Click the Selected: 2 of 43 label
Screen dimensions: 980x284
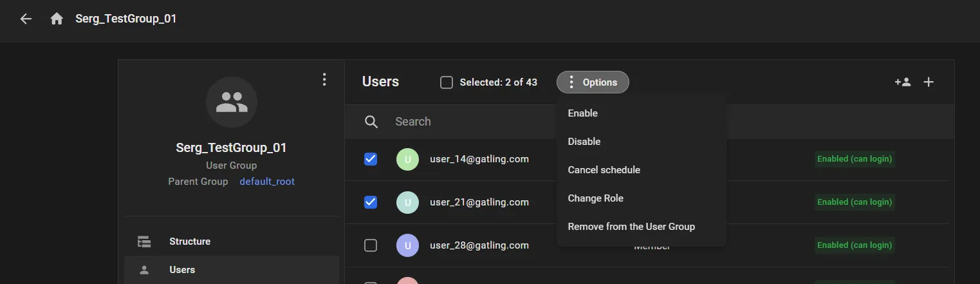coord(499,82)
